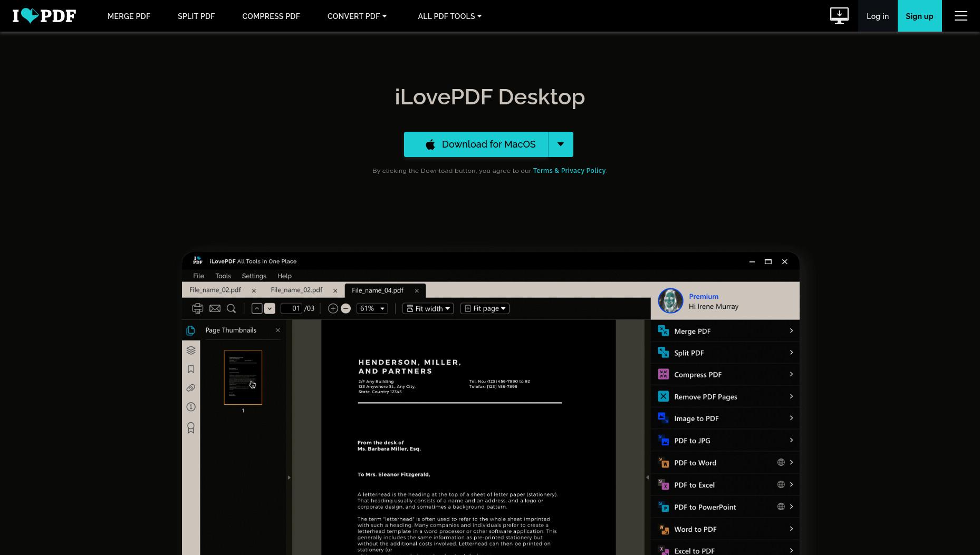Click the zoom out minus icon
Image resolution: width=980 pixels, height=555 pixels.
pyautogui.click(x=346, y=308)
